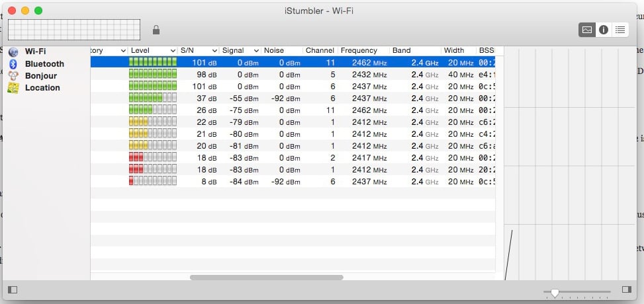The width and height of the screenshot is (644, 304).
Task: Expand the Level column dropdown
Action: [x=171, y=51]
